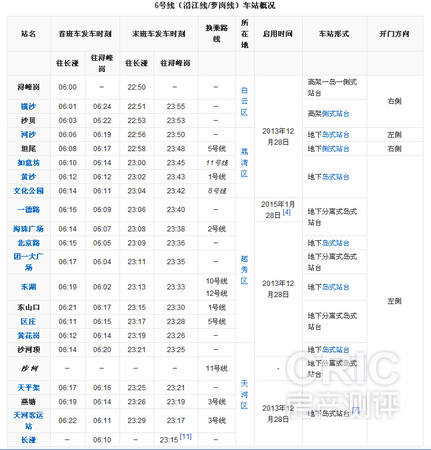Screen dimensions: 431x450
Task: Open the 长湴 station link
Action: [28, 440]
